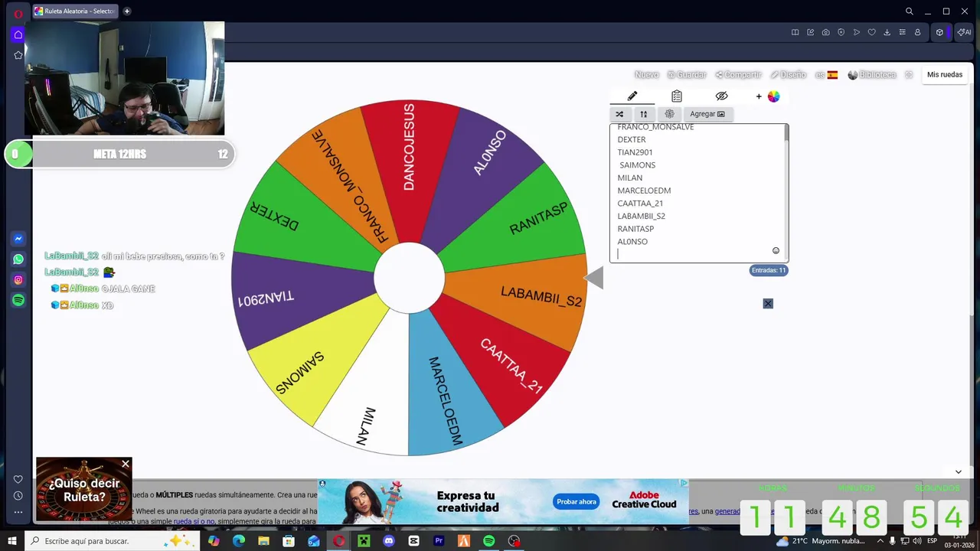Viewport: 980px width, 551px height.
Task: Close the ¿Quiso decir Ruleta? popup
Action: pos(126,464)
